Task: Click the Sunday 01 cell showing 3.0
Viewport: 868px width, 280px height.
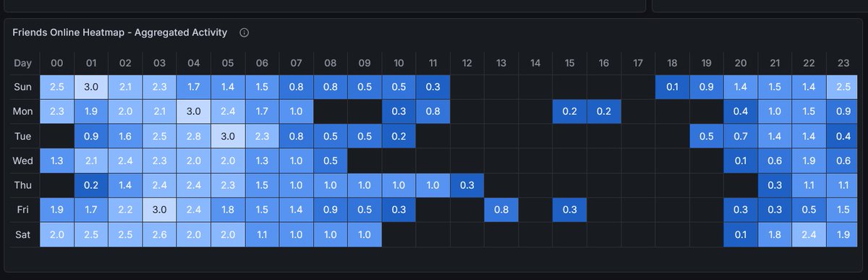Action: coord(91,87)
